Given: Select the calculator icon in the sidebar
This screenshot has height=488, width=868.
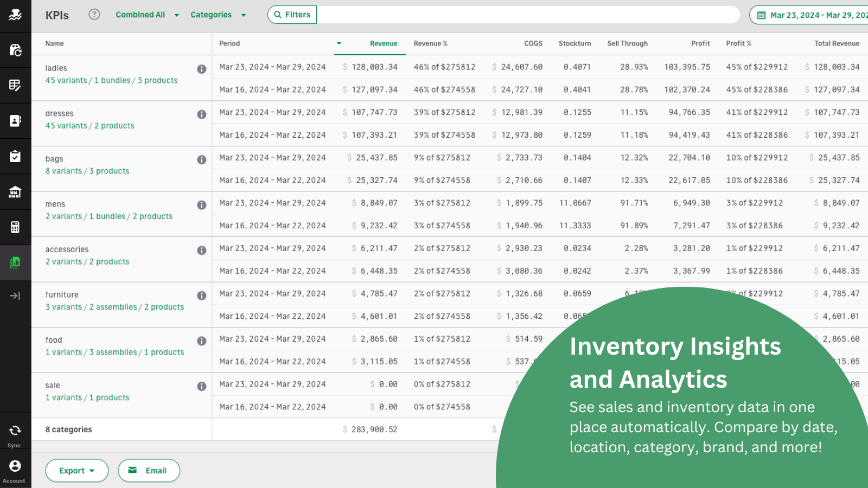Looking at the screenshot, I should 15,227.
